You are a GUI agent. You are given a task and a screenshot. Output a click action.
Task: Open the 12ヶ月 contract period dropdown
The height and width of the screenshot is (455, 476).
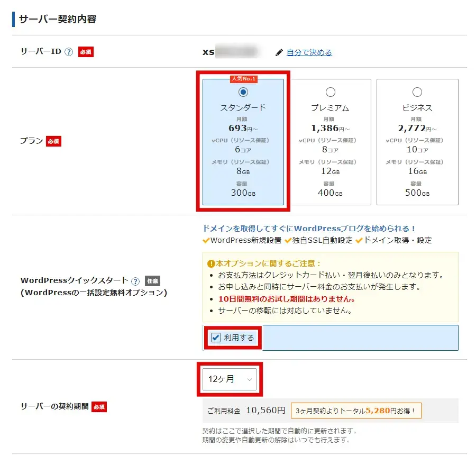pyautogui.click(x=230, y=379)
